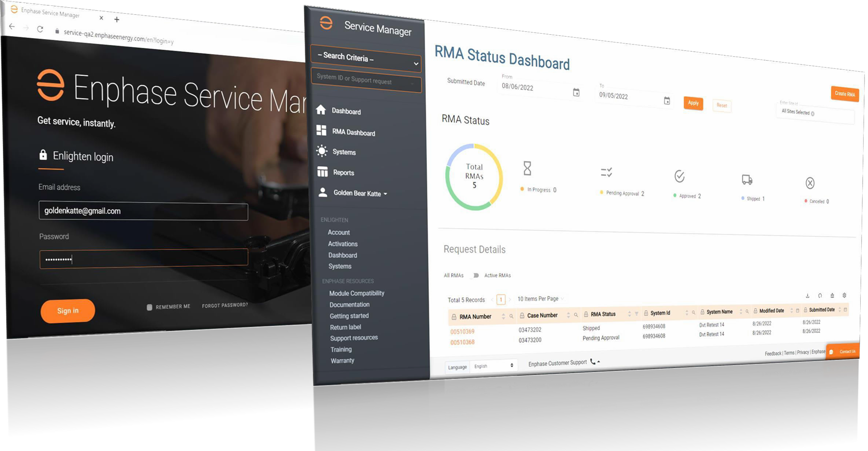Go back in the browser window
The width and height of the screenshot is (868, 451).
pos(12,27)
